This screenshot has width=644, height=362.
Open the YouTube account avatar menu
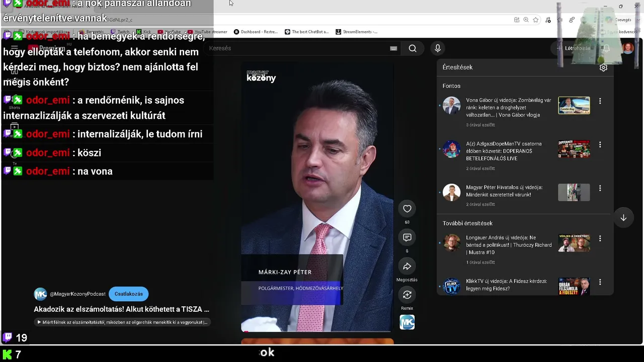click(628, 48)
